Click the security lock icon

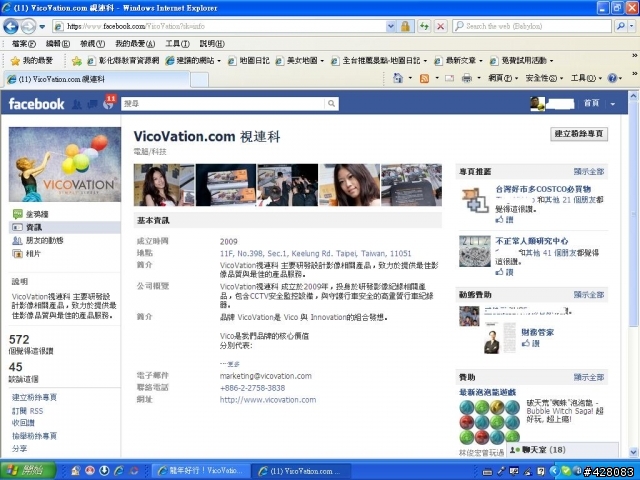pyautogui.click(x=405, y=27)
